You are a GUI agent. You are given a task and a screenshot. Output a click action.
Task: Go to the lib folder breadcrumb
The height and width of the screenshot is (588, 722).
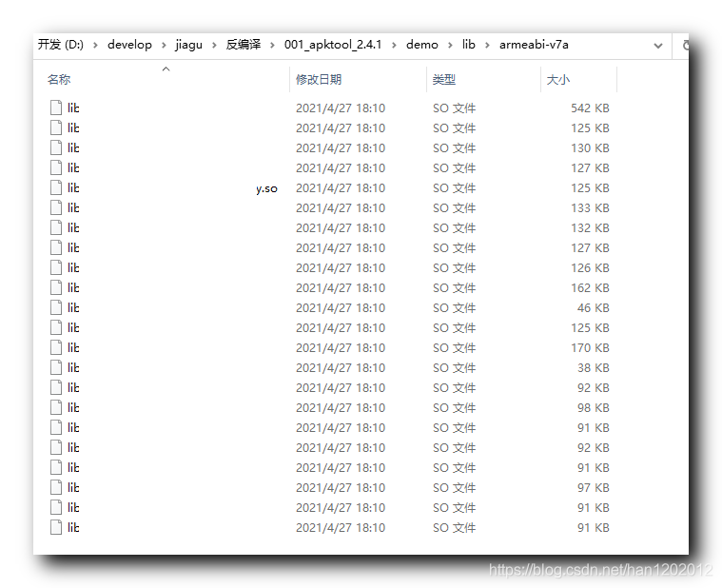(x=469, y=45)
